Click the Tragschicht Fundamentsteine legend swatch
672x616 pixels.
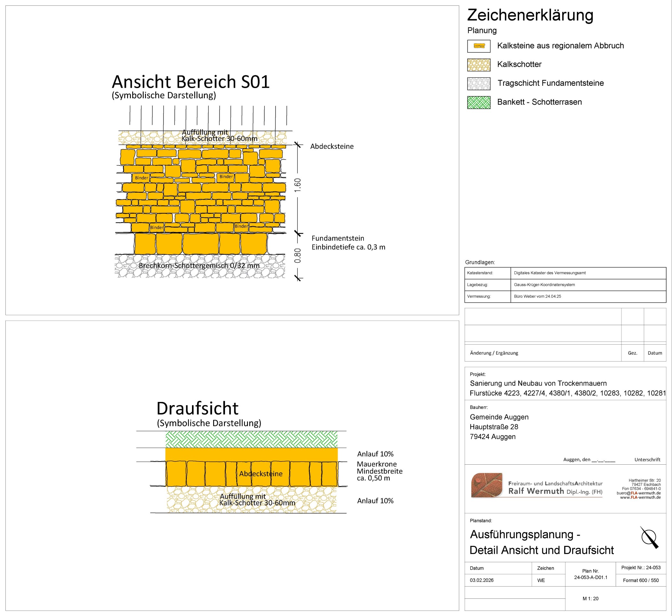click(479, 84)
